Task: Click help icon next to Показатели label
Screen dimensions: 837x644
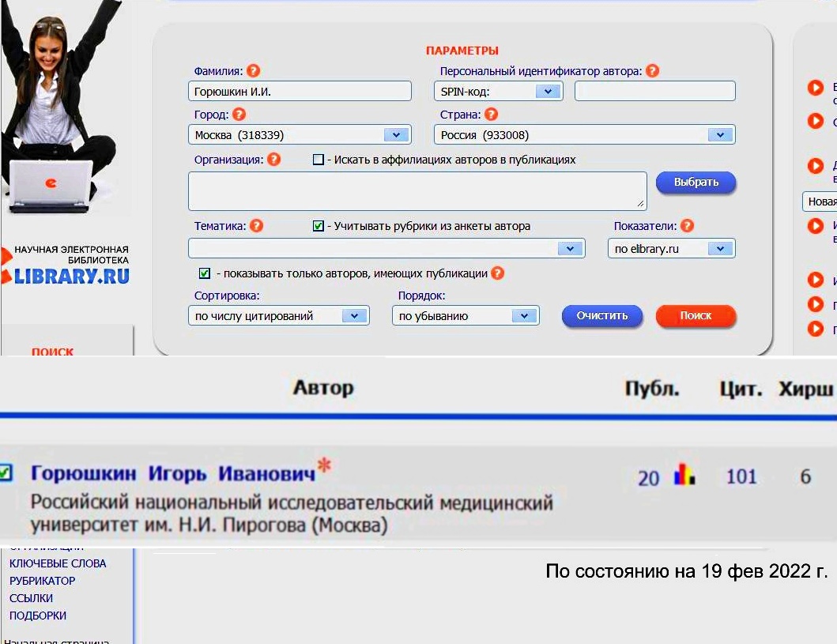Action: (x=687, y=226)
